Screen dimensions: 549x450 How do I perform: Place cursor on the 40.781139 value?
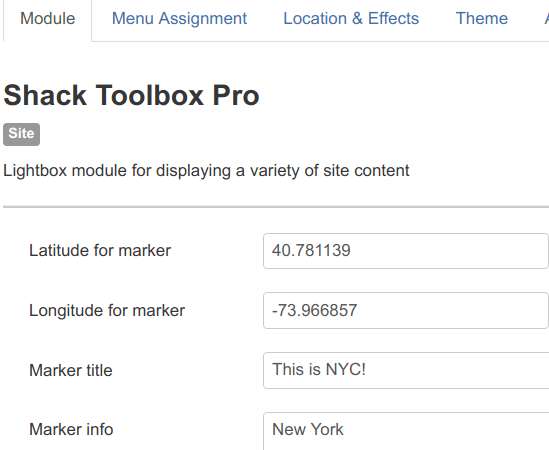311,251
